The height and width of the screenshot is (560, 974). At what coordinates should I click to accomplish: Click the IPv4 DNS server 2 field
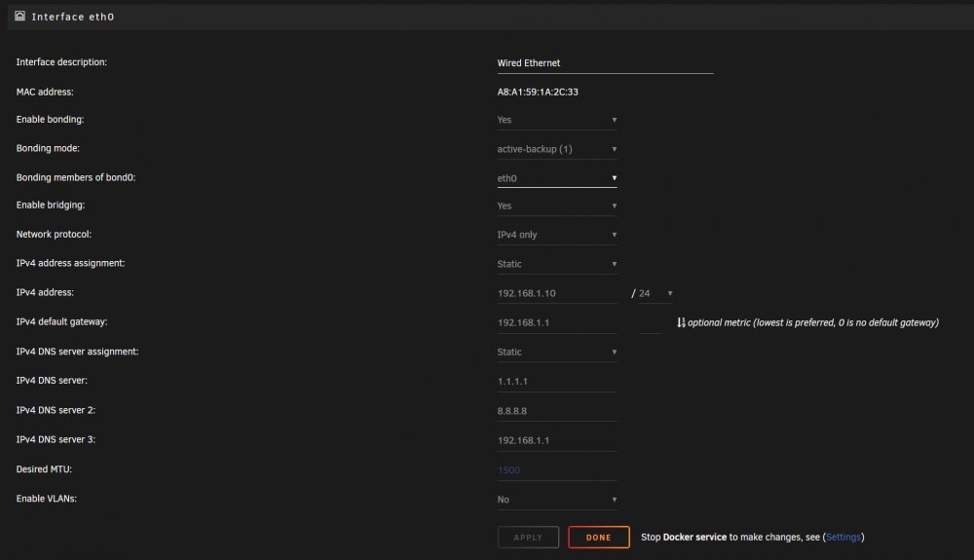(557, 411)
